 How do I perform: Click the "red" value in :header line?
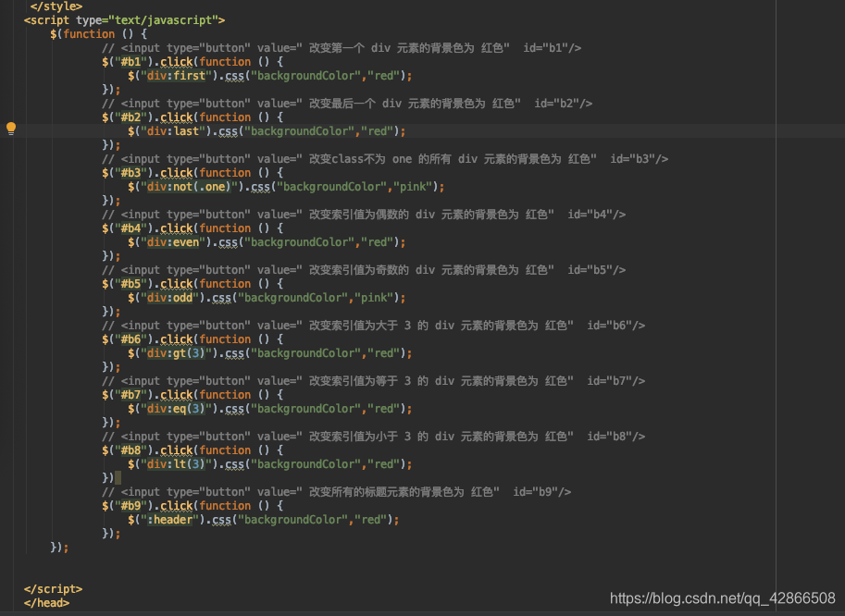[370, 520]
